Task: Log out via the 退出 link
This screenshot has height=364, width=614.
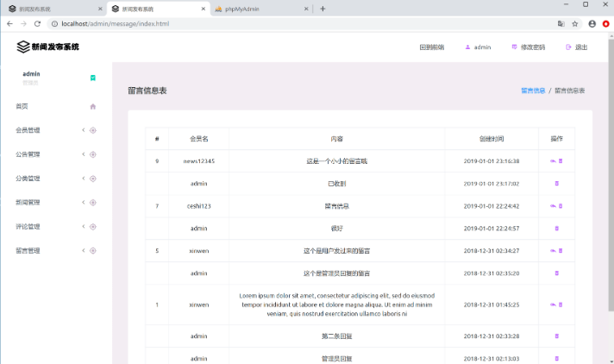Action: click(x=577, y=47)
